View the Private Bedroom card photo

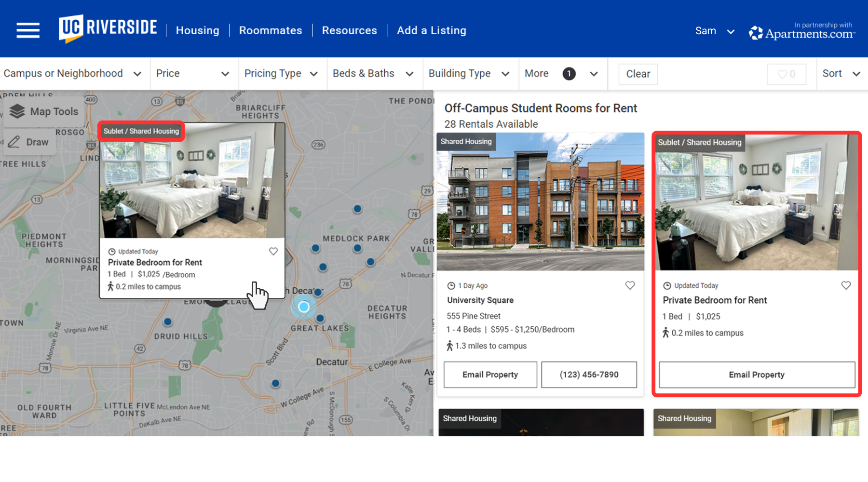pyautogui.click(x=757, y=202)
